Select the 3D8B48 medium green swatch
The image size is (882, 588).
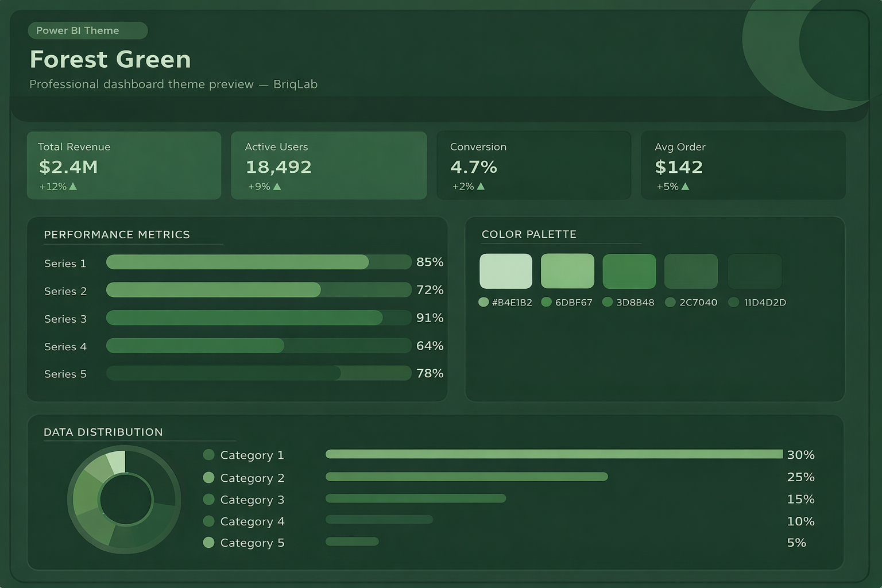[x=629, y=271]
